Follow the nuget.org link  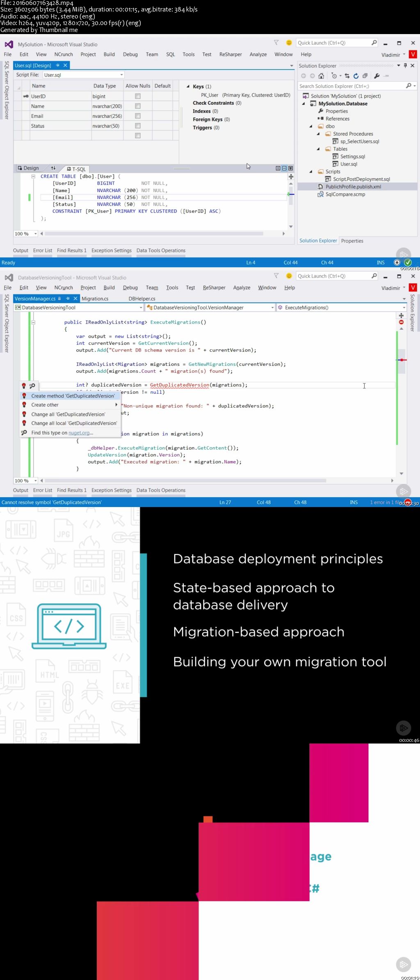(79, 433)
